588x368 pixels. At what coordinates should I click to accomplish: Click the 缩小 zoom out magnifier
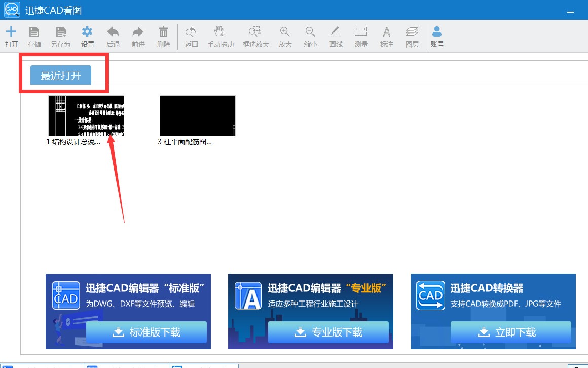pos(311,32)
